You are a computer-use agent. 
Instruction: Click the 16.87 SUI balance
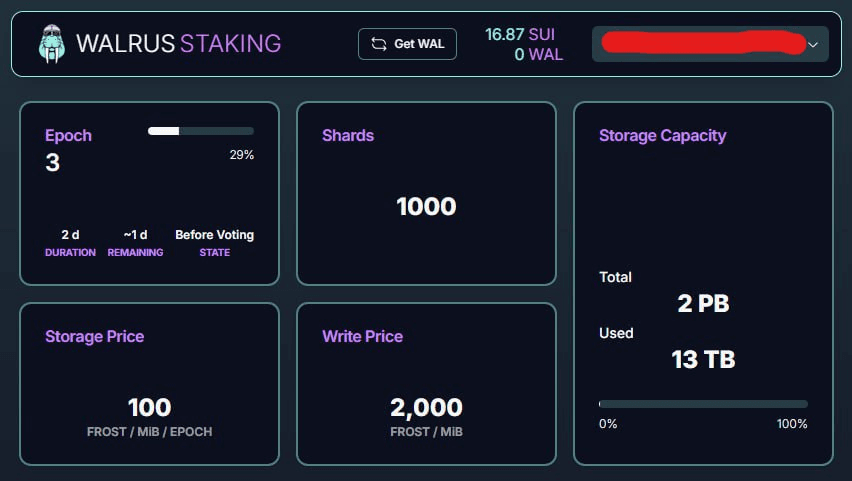click(x=520, y=34)
